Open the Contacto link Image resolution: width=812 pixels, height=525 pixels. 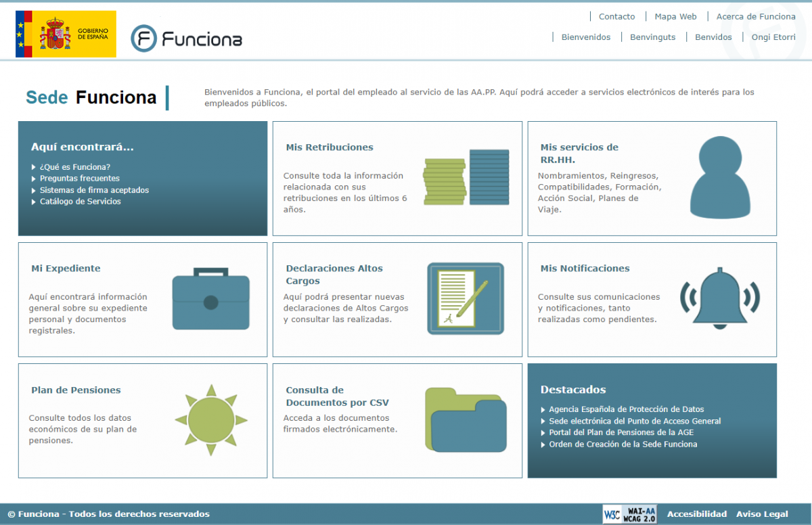point(617,16)
